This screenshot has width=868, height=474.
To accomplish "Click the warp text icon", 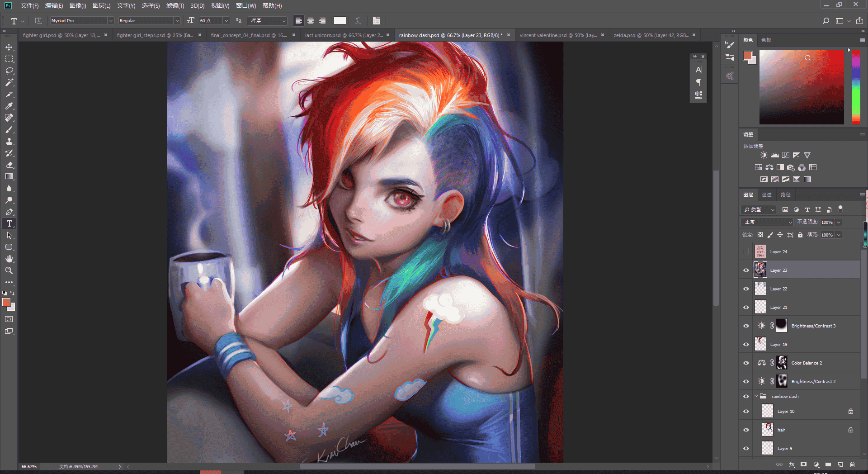I will (358, 20).
